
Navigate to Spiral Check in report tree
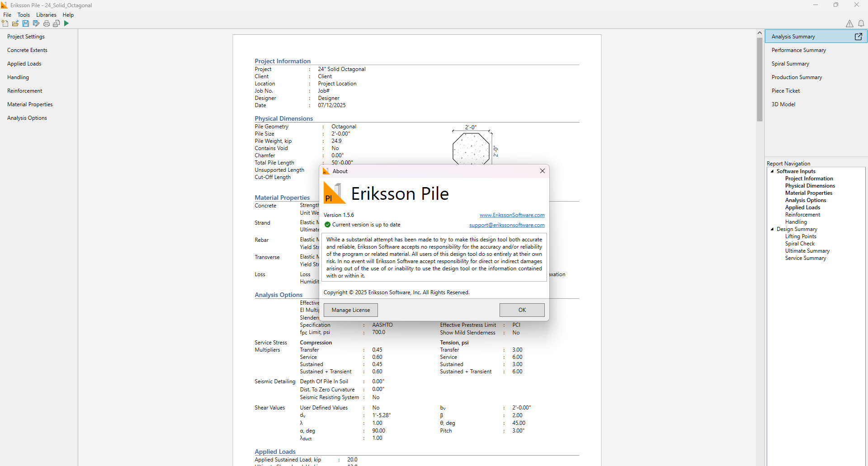pos(800,244)
